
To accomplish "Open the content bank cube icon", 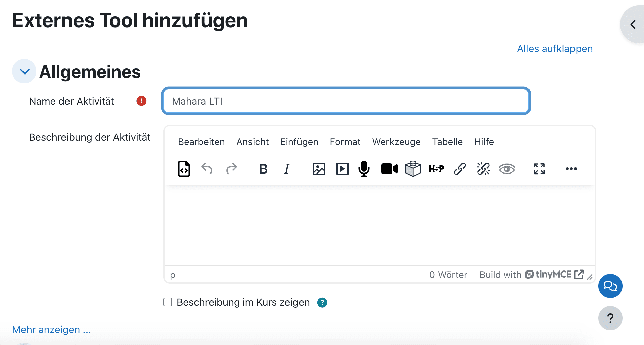I will point(413,169).
